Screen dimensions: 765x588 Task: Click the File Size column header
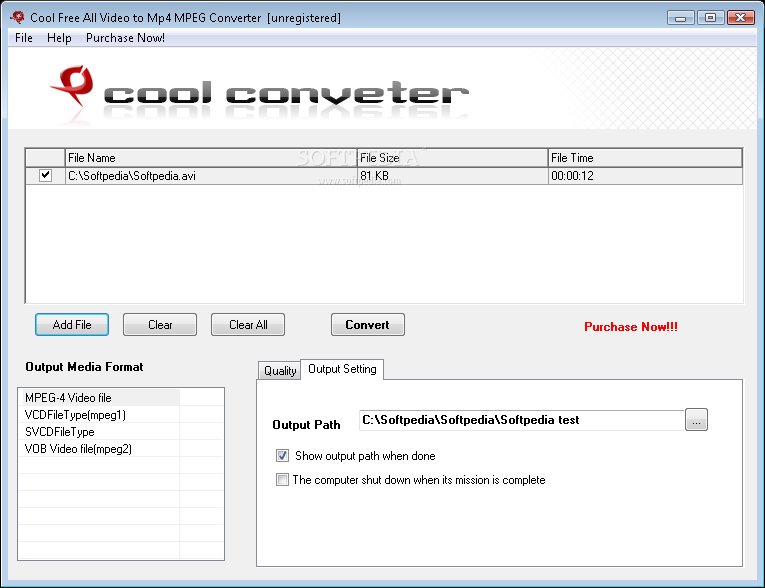(x=452, y=158)
